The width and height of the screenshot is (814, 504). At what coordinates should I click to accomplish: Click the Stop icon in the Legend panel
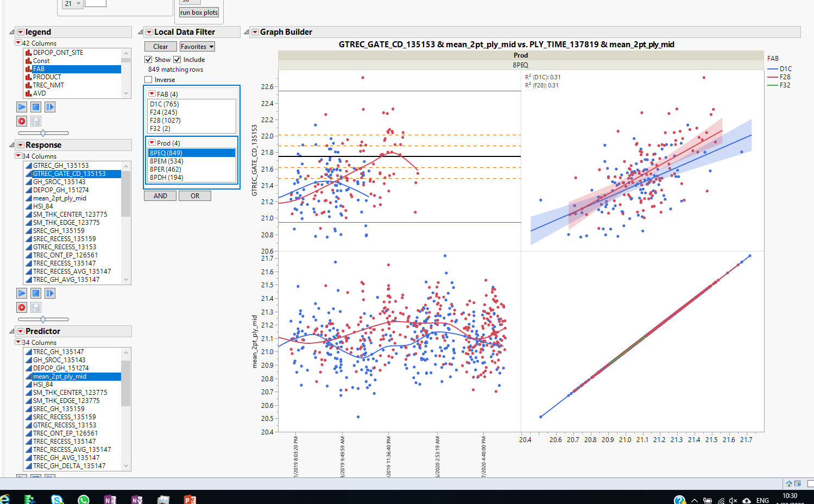click(x=35, y=107)
